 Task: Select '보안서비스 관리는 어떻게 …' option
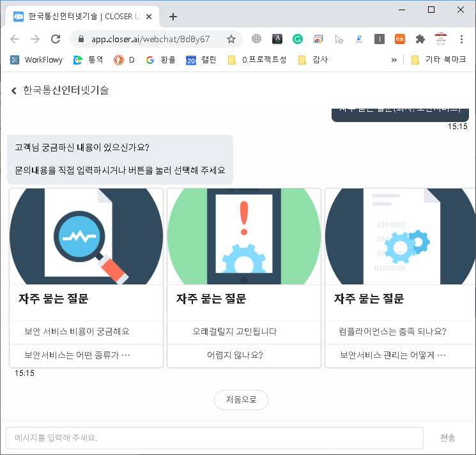[x=401, y=355]
